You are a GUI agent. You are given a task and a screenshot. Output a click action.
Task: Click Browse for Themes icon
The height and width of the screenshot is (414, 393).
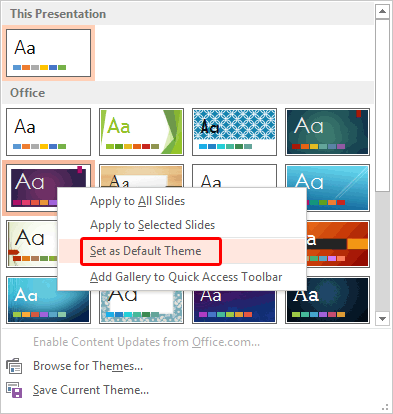tap(14, 366)
